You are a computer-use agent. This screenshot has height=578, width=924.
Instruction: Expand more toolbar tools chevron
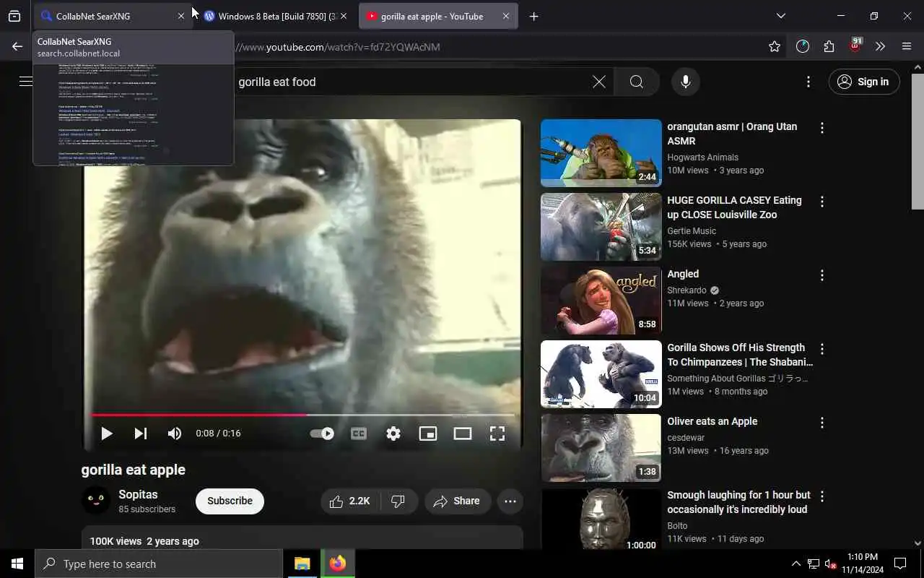pyautogui.click(x=880, y=47)
